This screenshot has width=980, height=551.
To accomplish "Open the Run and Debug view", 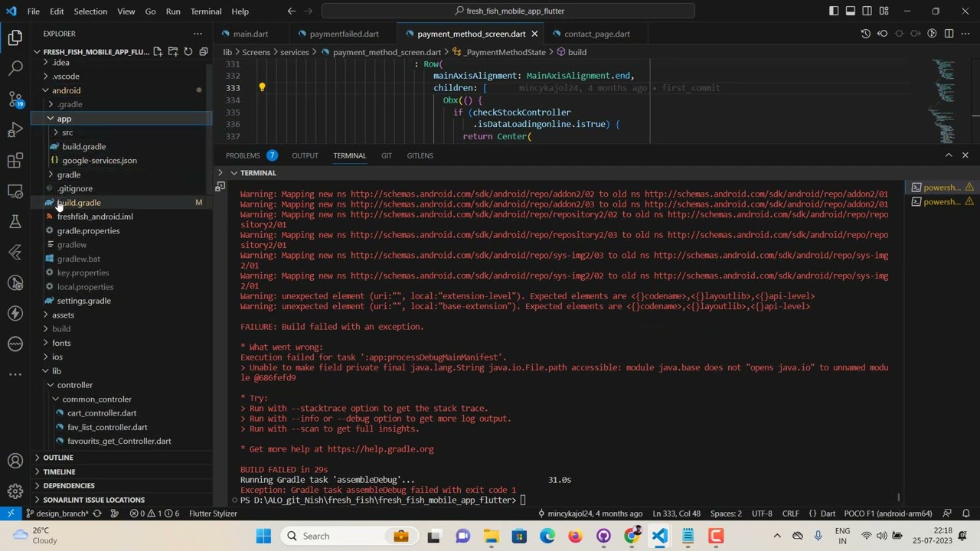I will coord(15,129).
